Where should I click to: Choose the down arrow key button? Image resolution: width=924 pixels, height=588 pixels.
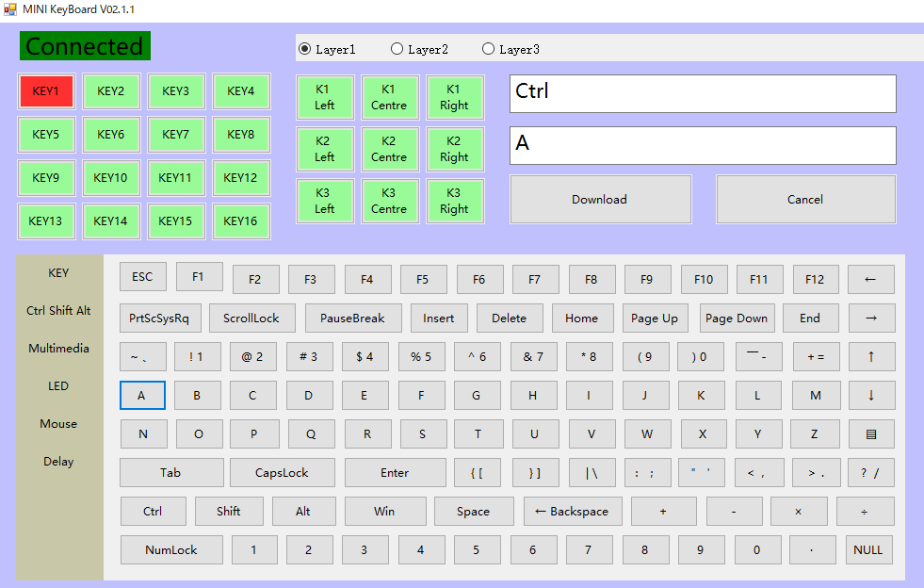[870, 395]
